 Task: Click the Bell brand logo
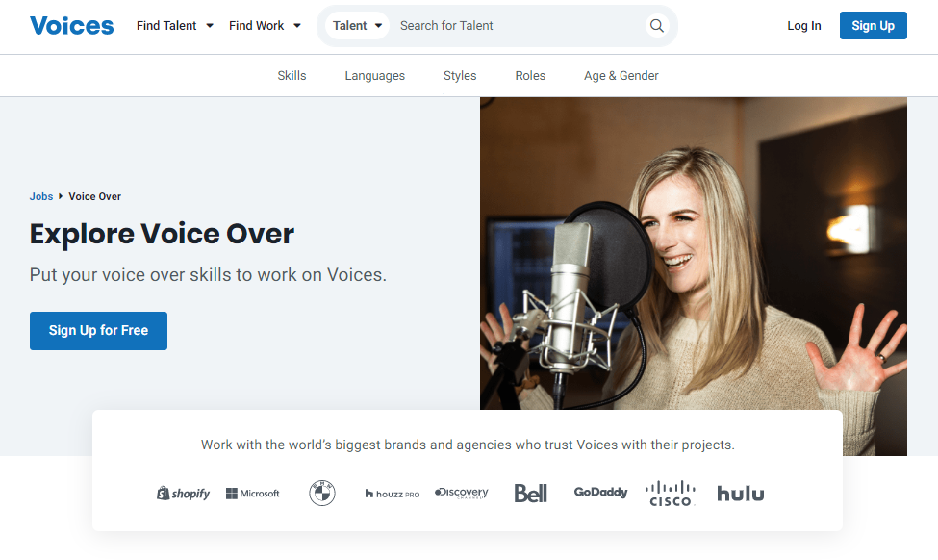pyautogui.click(x=531, y=494)
